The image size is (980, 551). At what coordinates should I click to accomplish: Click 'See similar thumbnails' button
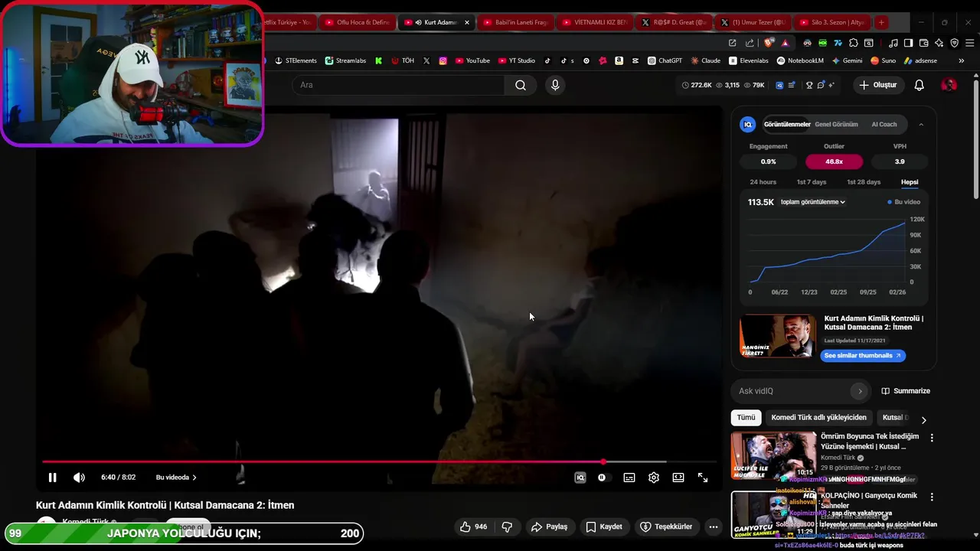coord(863,356)
